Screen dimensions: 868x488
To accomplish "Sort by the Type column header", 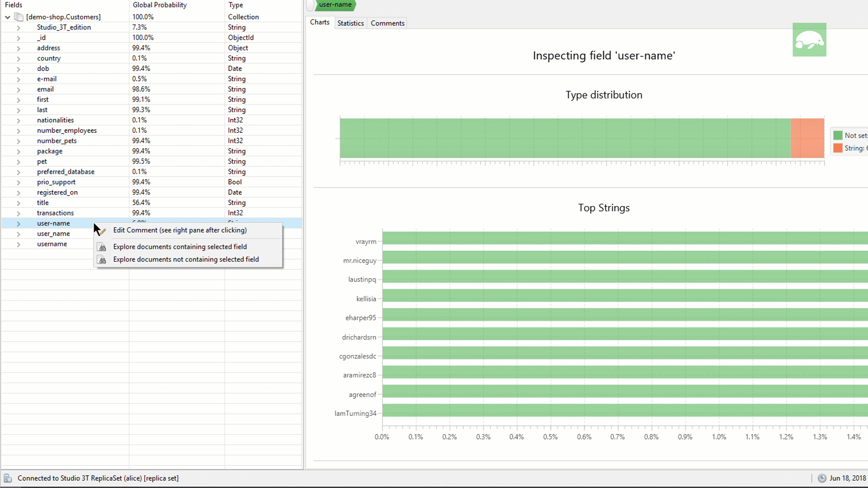I will pyautogui.click(x=263, y=5).
